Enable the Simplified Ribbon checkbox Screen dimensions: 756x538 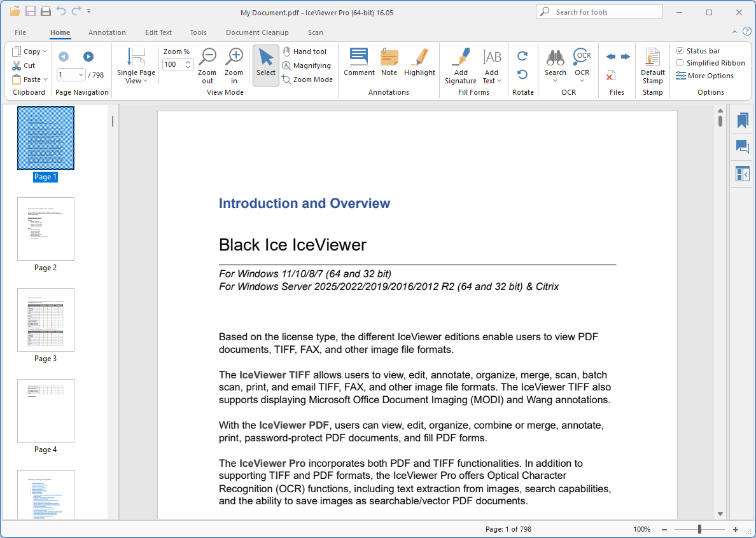(680, 63)
